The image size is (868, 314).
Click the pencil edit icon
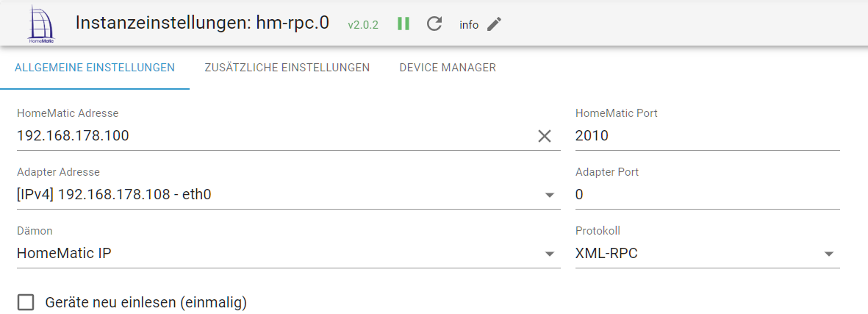tap(495, 24)
